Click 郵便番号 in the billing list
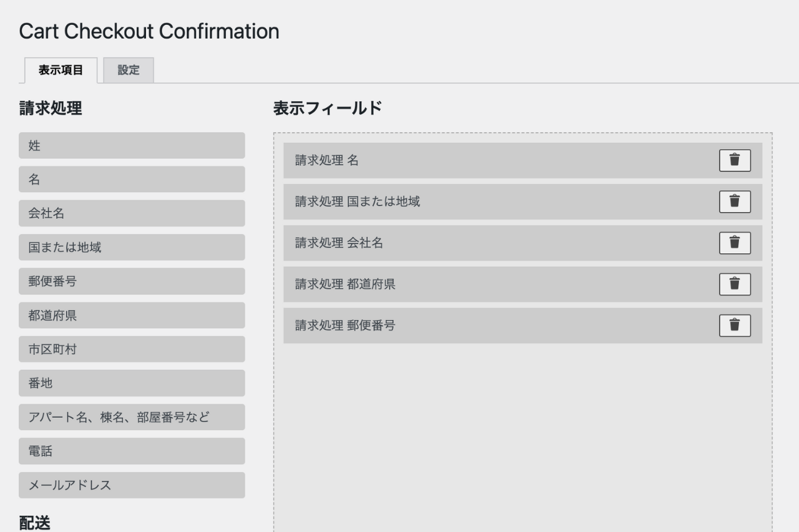This screenshot has width=799, height=532. tap(132, 281)
